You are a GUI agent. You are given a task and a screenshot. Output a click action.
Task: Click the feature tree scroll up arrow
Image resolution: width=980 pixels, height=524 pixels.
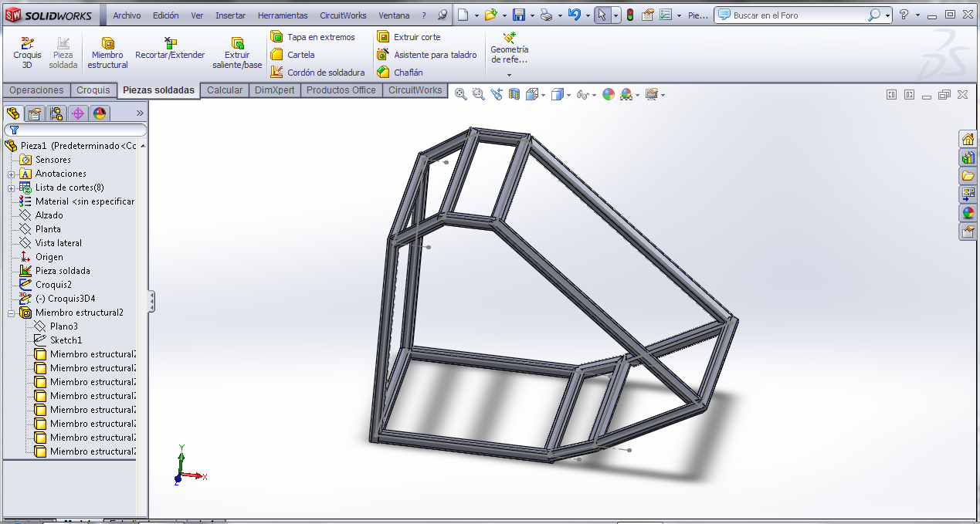point(143,146)
